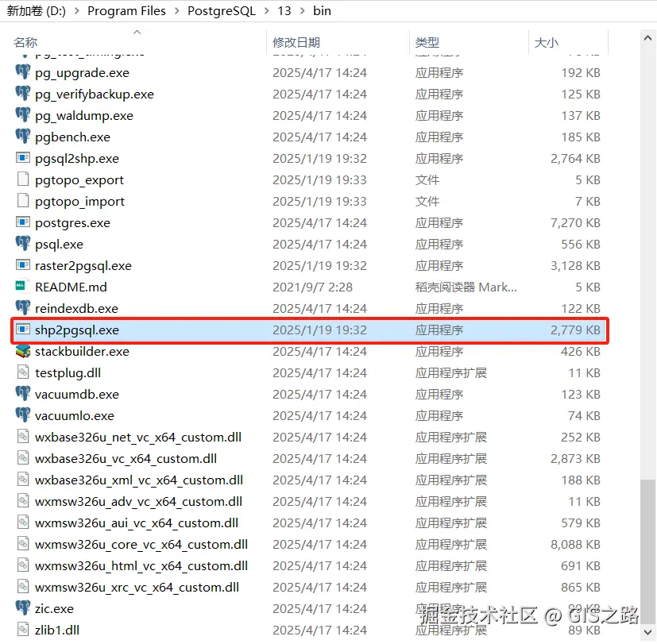The image size is (657, 644).
Task: Expand the chevron after Program Files
Action: [x=177, y=11]
